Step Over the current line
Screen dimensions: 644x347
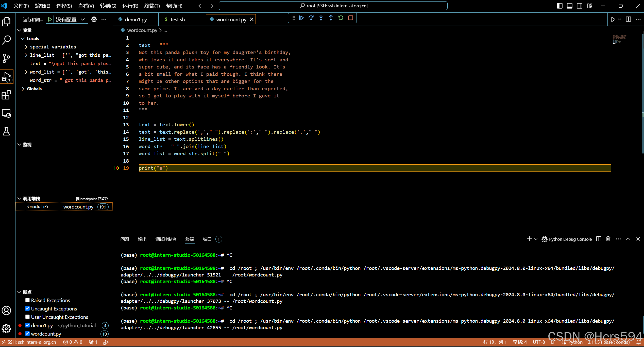click(x=311, y=18)
